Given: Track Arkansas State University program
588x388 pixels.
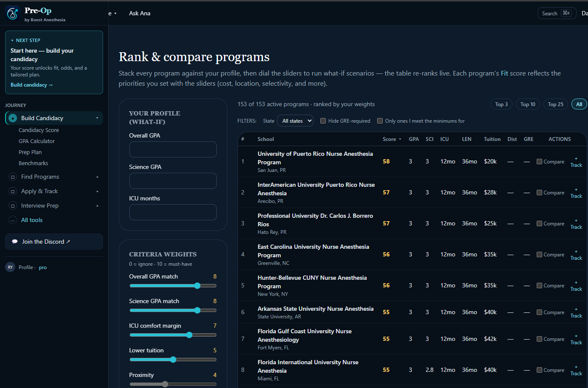Looking at the screenshot, I should [576, 312].
